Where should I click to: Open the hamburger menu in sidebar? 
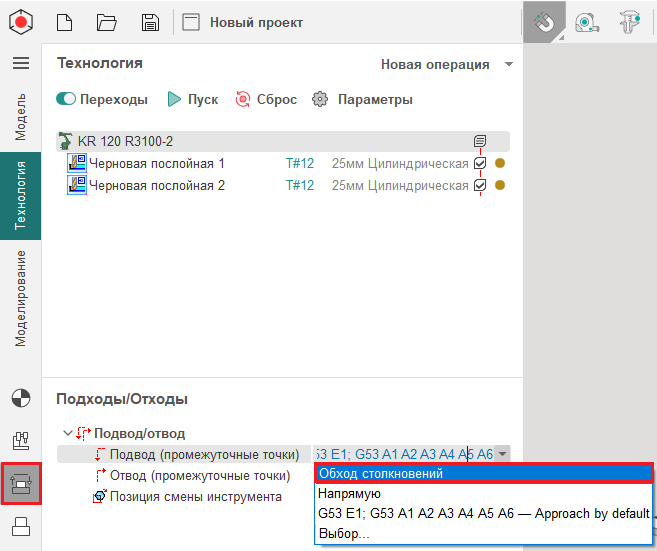20,63
